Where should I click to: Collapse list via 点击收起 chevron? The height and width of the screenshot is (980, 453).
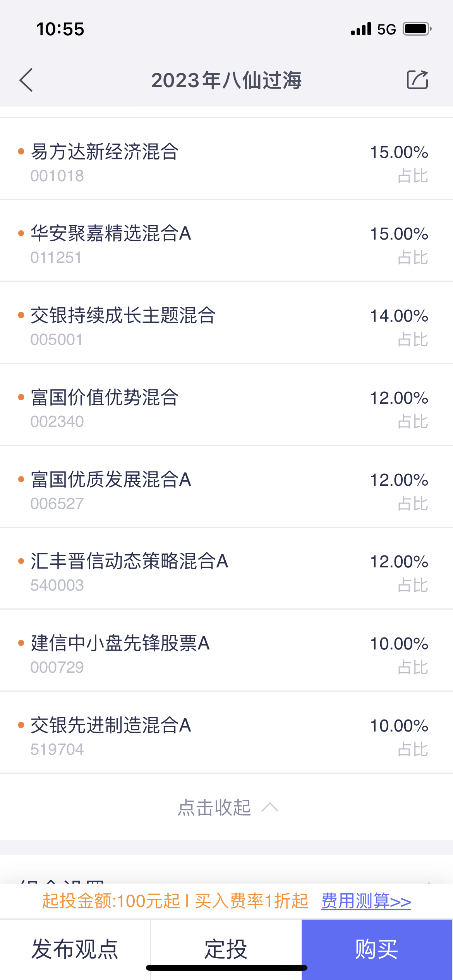[x=269, y=807]
